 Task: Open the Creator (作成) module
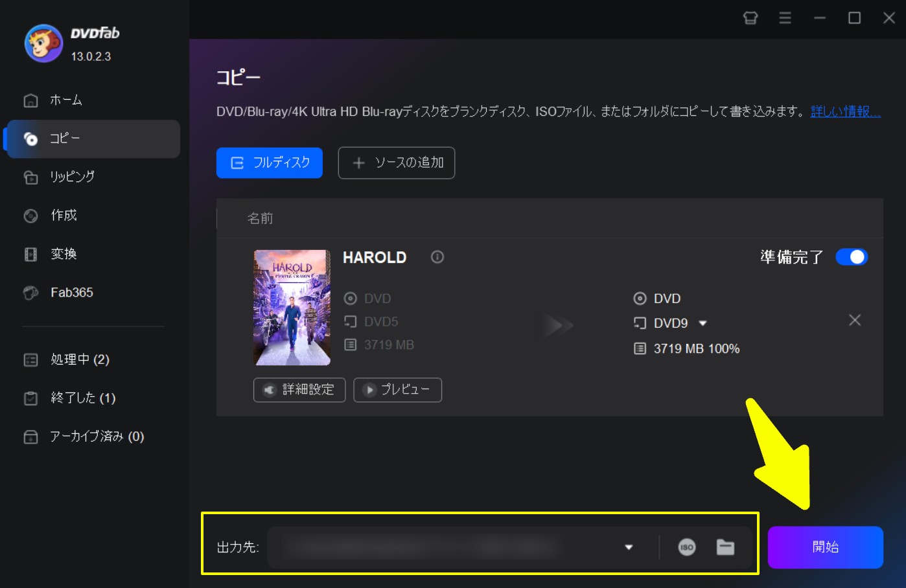pyautogui.click(x=50, y=216)
